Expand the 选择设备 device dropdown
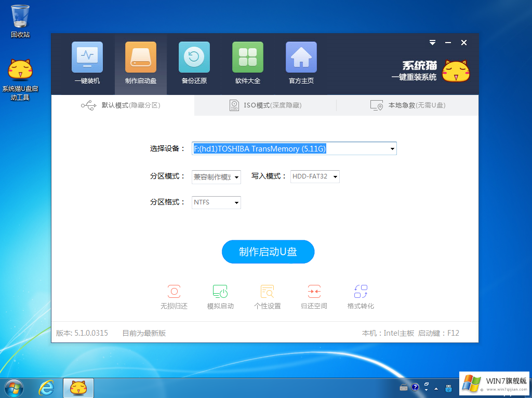 click(392, 149)
